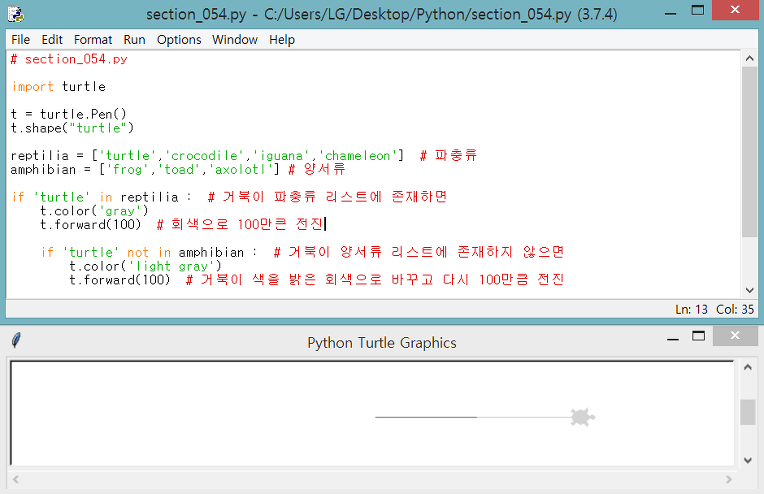Click the '# 양서류' comment
This screenshot has height=494, width=764.
[317, 169]
